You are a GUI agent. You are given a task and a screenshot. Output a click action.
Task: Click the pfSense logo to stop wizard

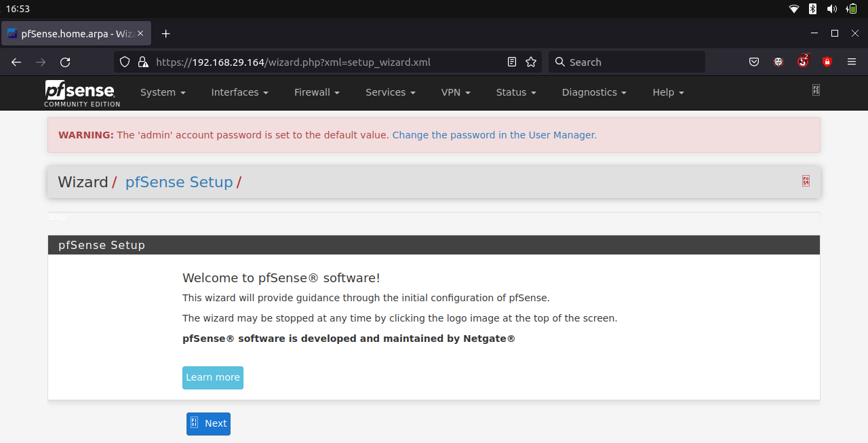(x=82, y=94)
